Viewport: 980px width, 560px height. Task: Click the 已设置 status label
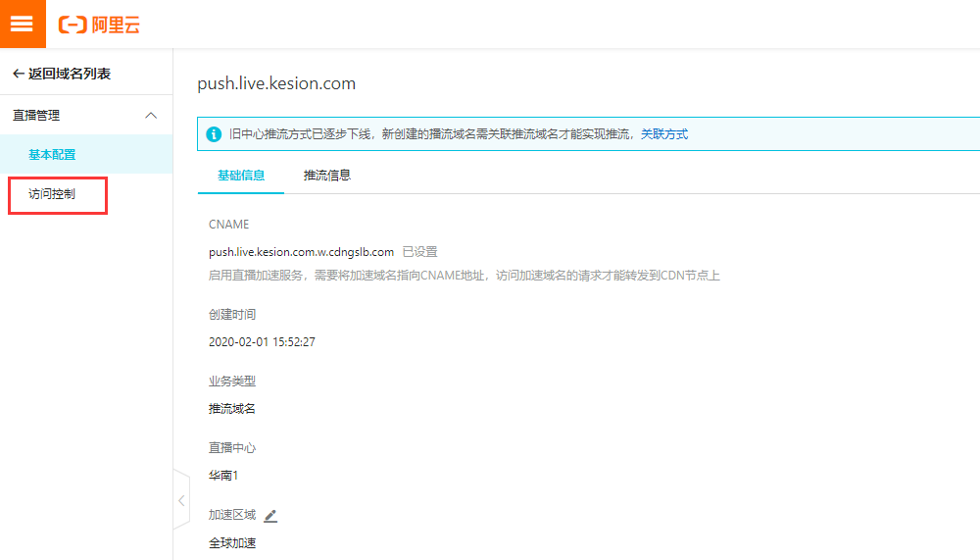(x=420, y=252)
